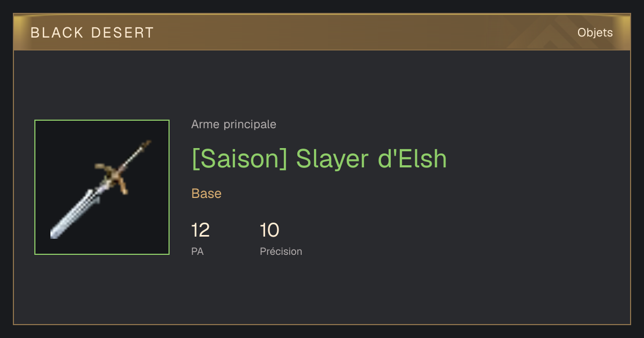This screenshot has width=644, height=338.
Task: Click the PA stat label
Action: (x=197, y=251)
